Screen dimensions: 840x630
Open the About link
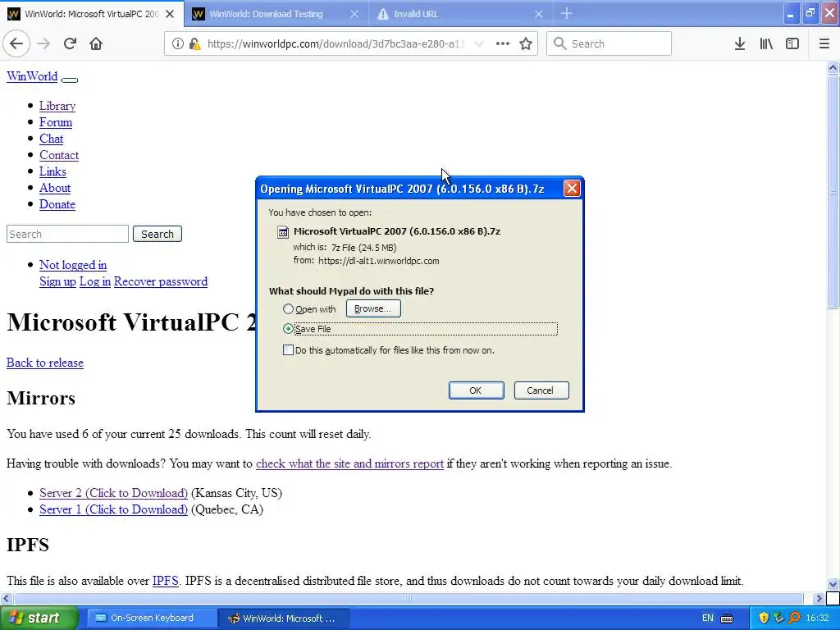(x=55, y=188)
